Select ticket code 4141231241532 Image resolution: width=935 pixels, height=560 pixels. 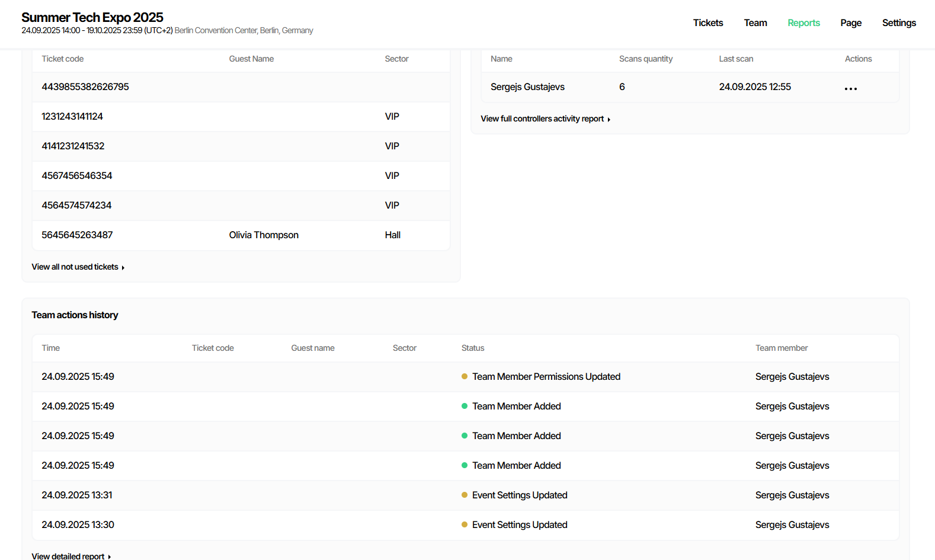pyautogui.click(x=73, y=146)
